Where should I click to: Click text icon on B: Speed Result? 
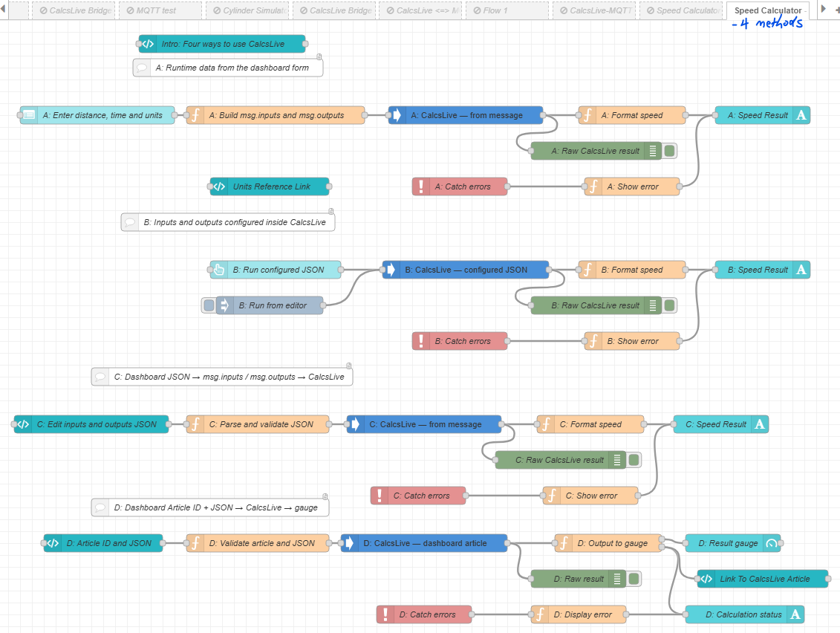(x=801, y=270)
